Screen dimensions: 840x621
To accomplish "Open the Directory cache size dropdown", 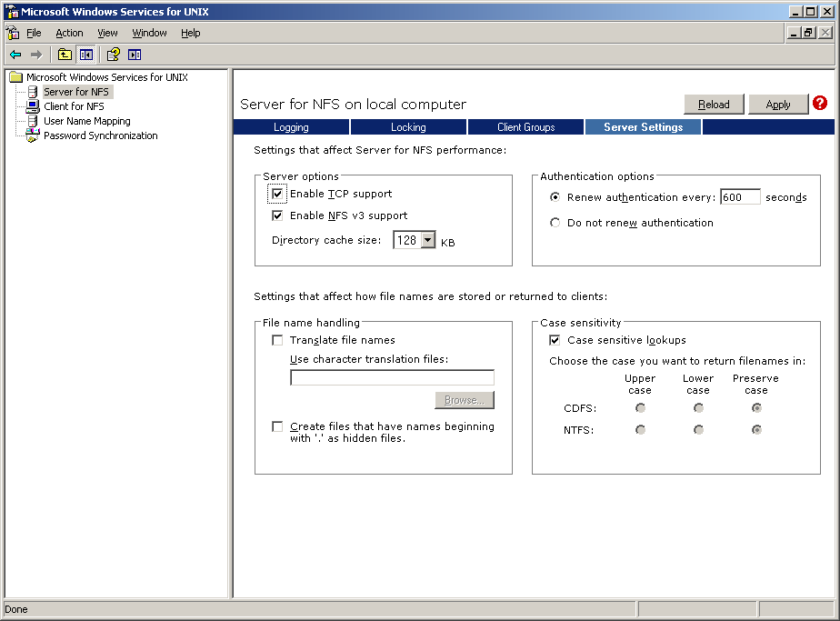I will (427, 240).
